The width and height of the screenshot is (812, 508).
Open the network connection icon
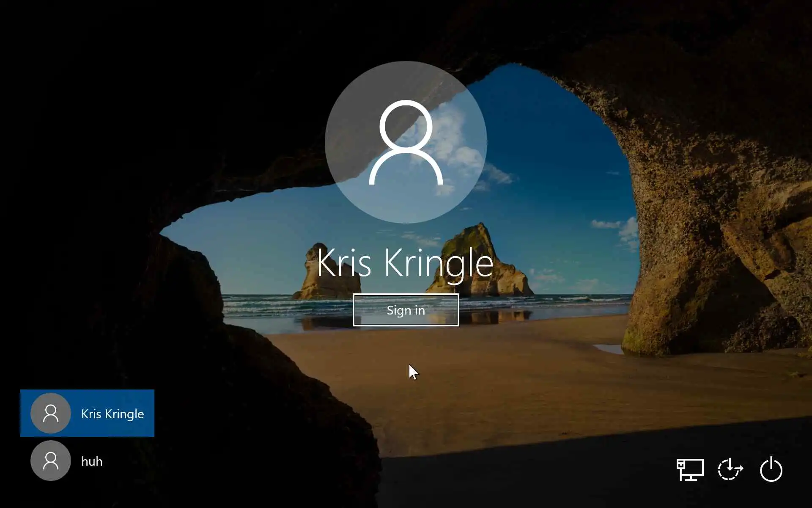pyautogui.click(x=690, y=469)
